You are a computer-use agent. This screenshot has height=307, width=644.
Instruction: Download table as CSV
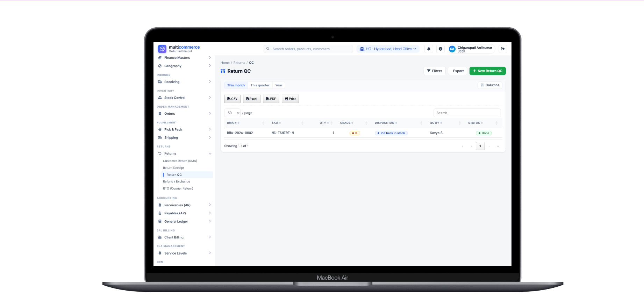coord(232,99)
